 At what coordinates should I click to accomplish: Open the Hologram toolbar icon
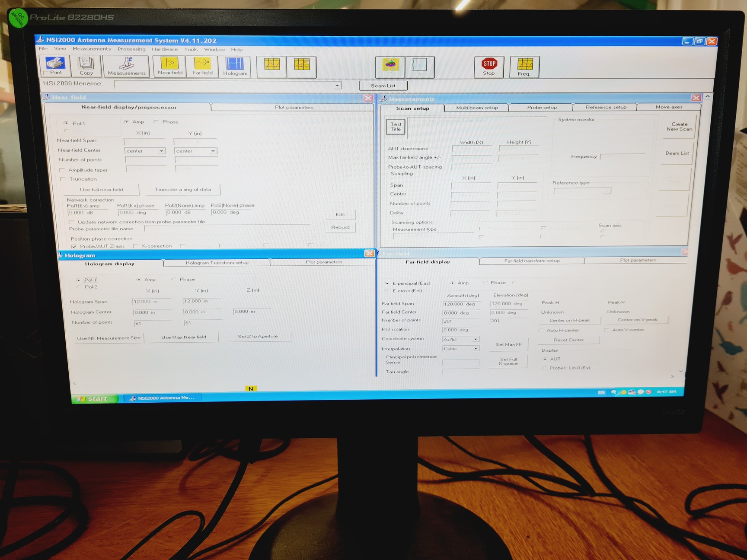pos(235,67)
